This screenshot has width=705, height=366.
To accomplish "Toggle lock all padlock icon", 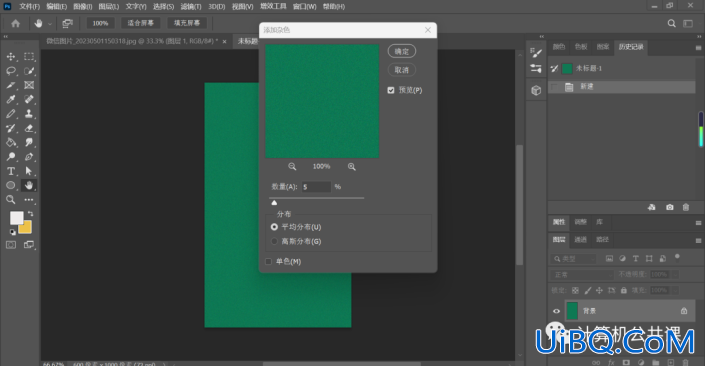I will [624, 290].
